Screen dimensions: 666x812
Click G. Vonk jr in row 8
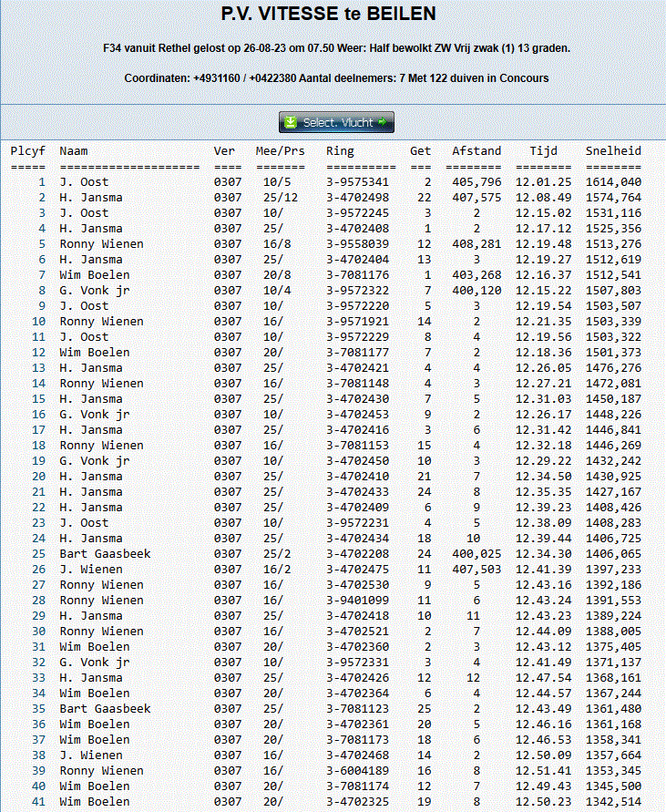(95, 291)
